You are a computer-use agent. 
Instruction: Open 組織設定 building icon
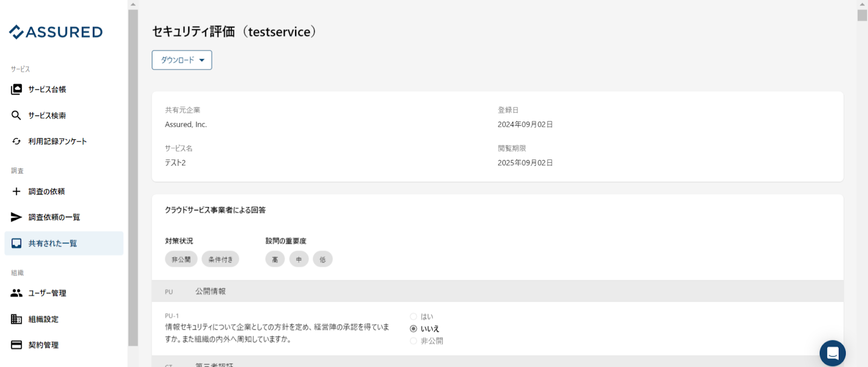16,319
